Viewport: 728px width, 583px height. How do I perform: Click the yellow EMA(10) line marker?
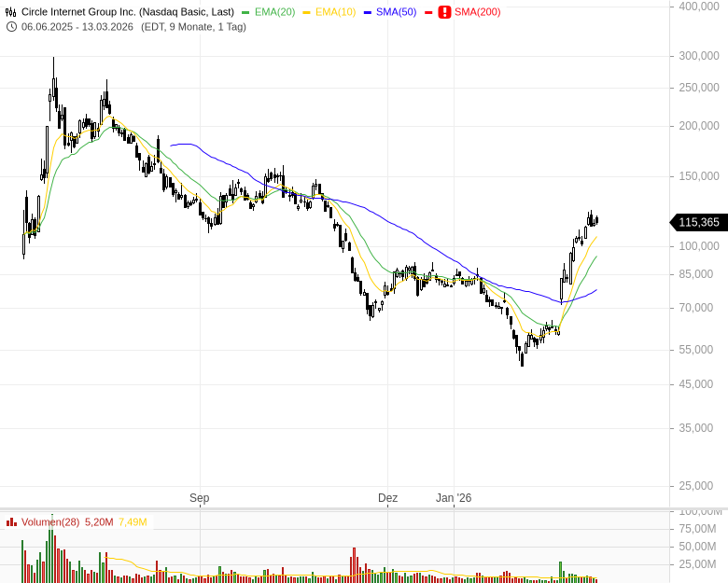tap(307, 12)
